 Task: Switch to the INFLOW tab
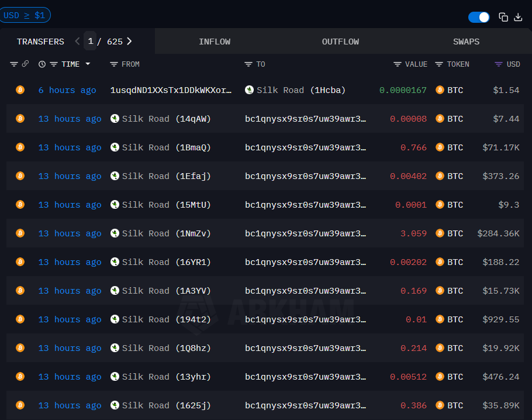click(x=215, y=42)
